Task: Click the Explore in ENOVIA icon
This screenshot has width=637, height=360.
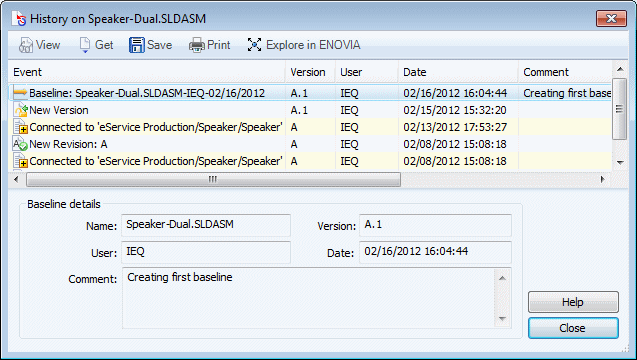Action: click(x=254, y=45)
